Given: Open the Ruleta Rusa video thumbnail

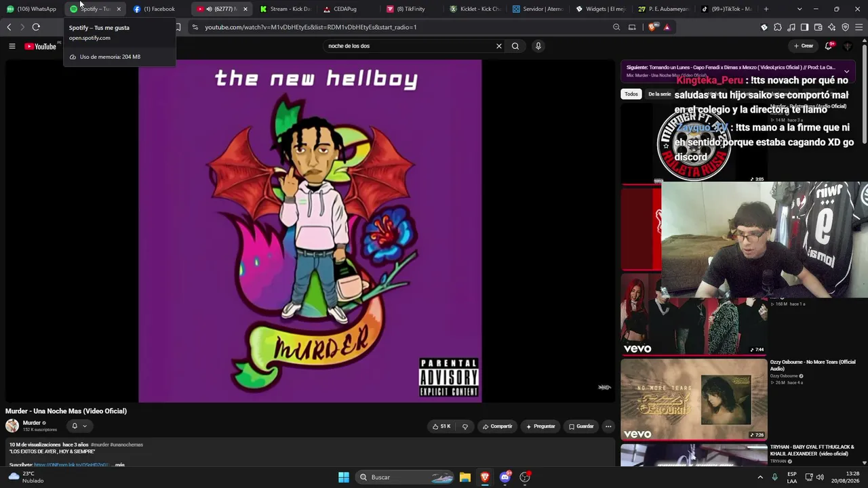Looking at the screenshot, I should (694, 144).
